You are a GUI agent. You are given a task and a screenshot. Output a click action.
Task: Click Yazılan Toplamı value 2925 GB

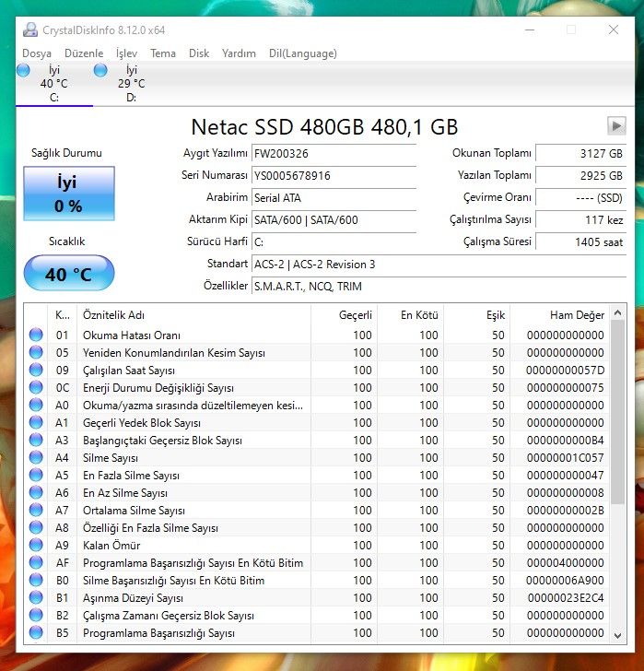pyautogui.click(x=580, y=176)
